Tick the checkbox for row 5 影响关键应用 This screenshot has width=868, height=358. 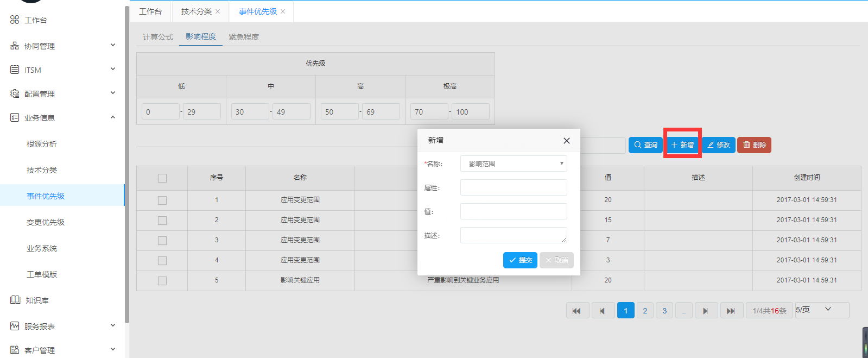pyautogui.click(x=162, y=281)
